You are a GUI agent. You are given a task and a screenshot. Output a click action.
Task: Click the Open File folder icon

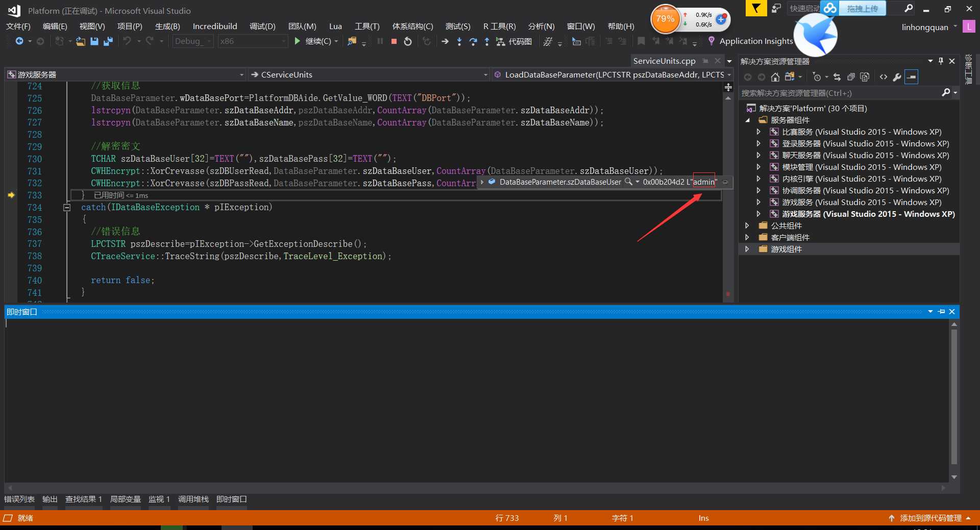click(x=81, y=41)
